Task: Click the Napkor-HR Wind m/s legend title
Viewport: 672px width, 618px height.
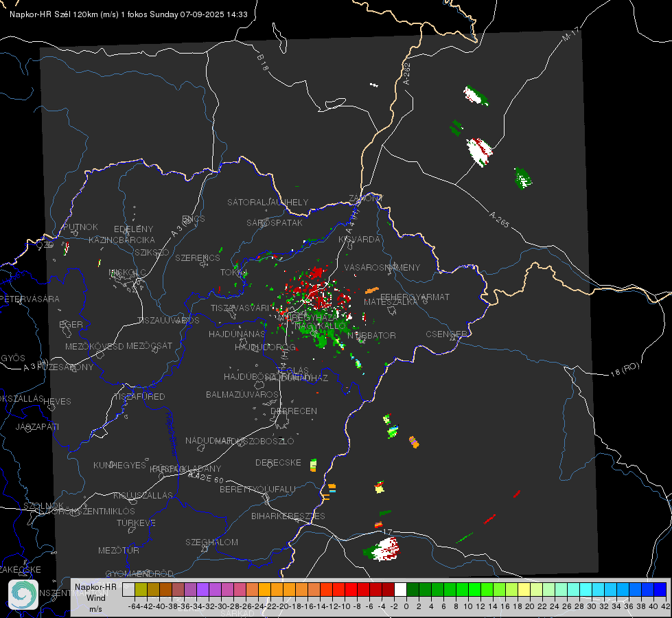Action: coord(95,597)
